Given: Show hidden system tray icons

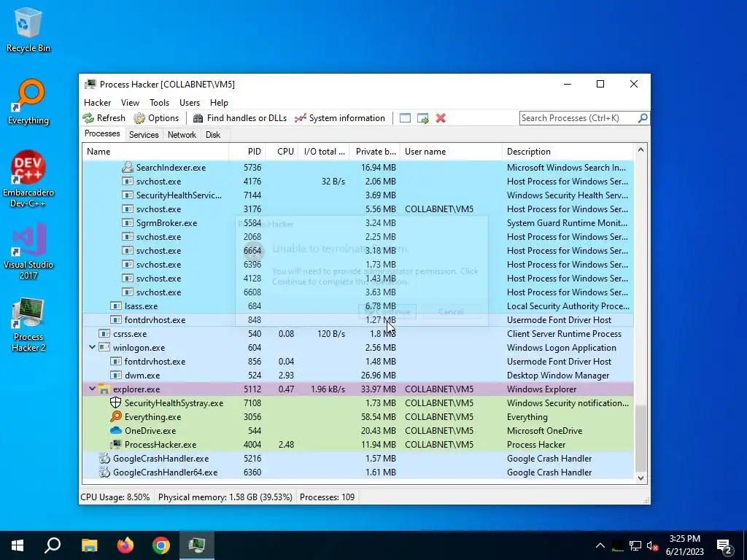Looking at the screenshot, I should click(600, 545).
